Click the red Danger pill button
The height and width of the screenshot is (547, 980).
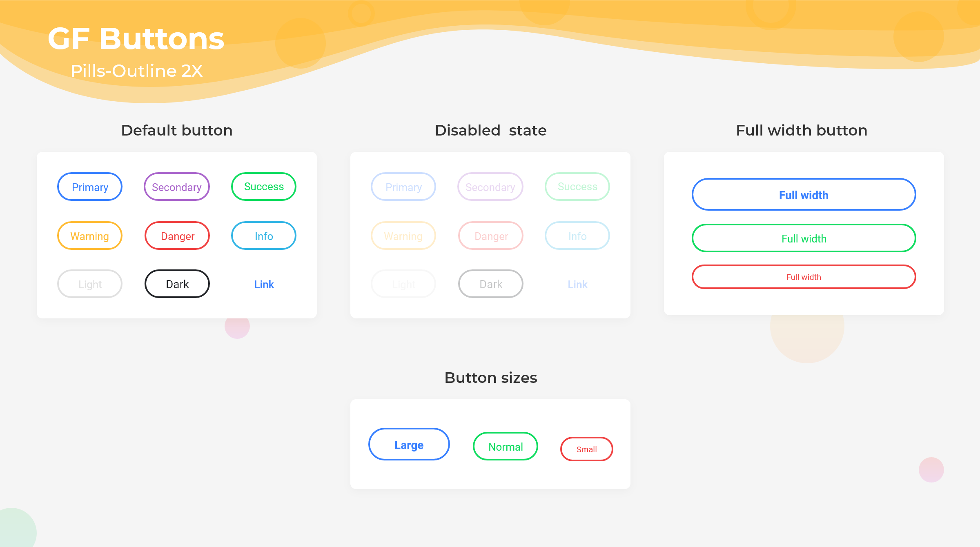coord(177,236)
